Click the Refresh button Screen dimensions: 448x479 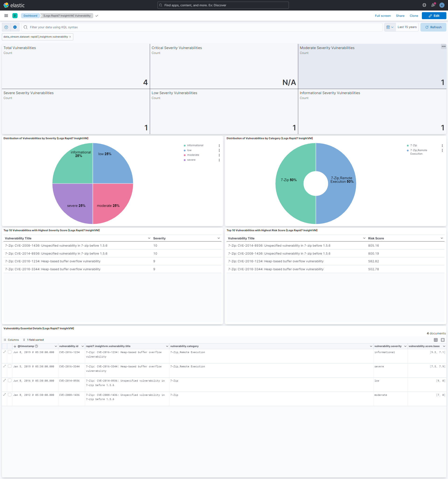coord(433,27)
